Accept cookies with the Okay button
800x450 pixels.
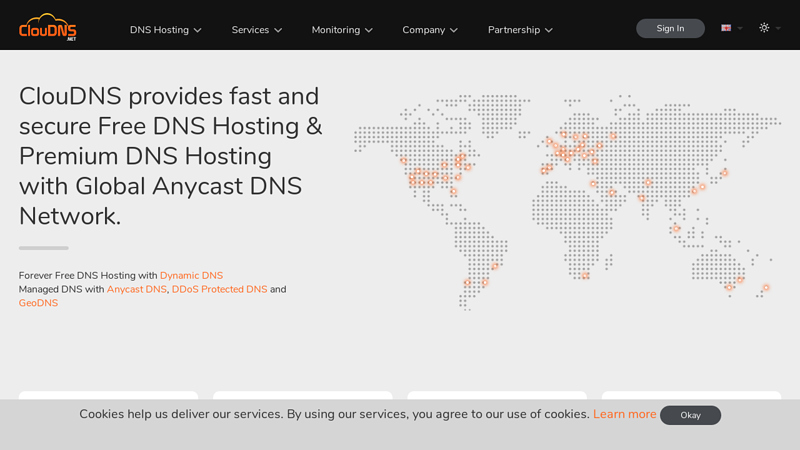pos(690,415)
